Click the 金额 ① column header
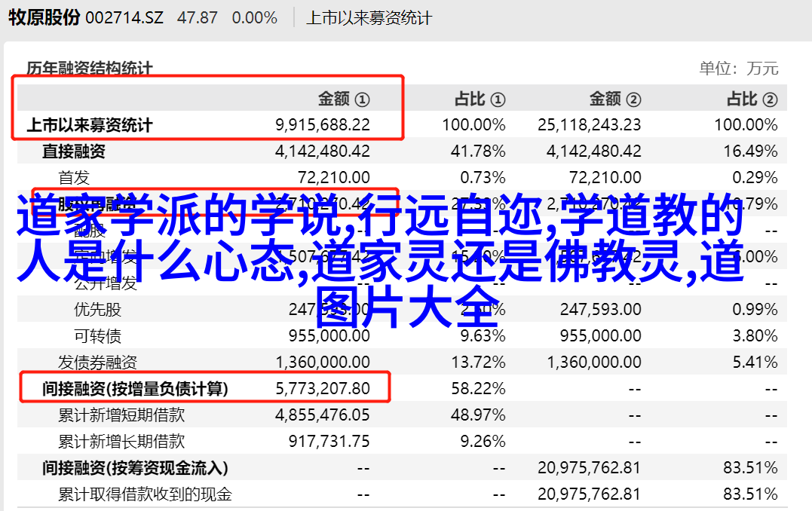 (x=344, y=99)
